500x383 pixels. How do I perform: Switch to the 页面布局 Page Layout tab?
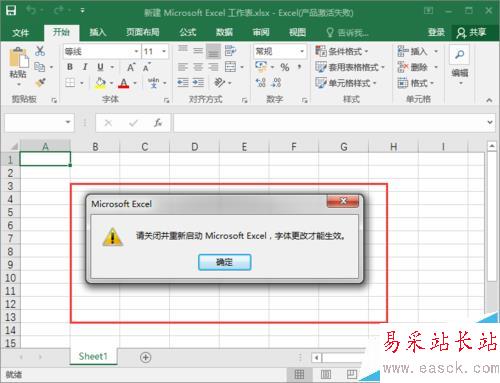coord(143,32)
